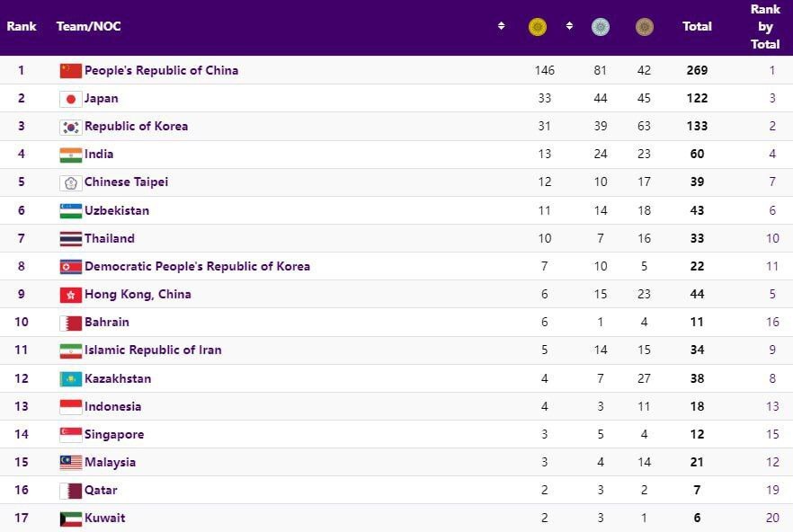This screenshot has width=793, height=532.
Task: Click the Japan flag icon
Action: tap(71, 99)
